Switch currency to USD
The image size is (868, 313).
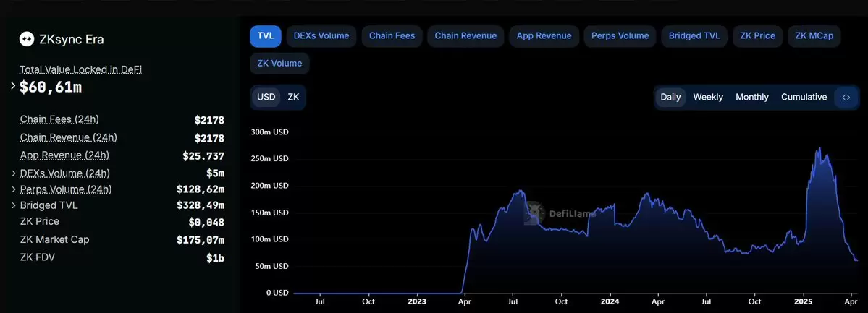click(x=266, y=98)
